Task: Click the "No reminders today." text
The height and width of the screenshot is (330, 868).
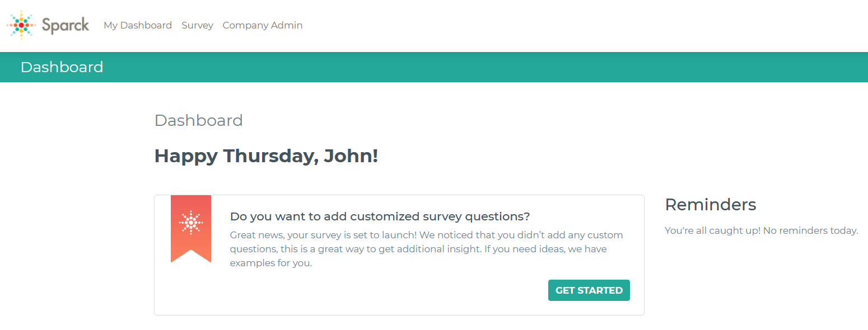Action: 811,230
